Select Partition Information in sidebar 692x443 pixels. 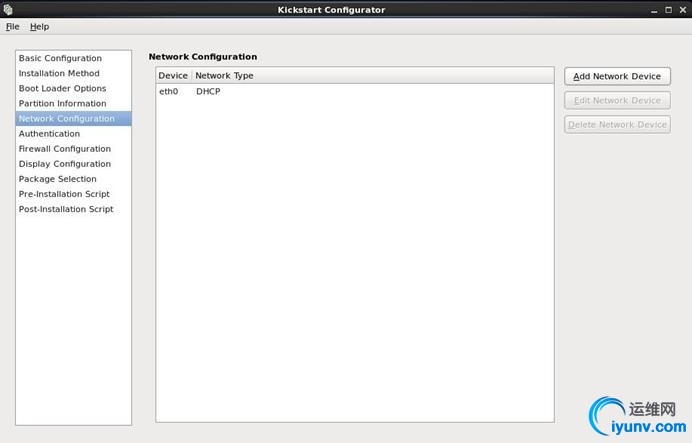click(x=73, y=103)
